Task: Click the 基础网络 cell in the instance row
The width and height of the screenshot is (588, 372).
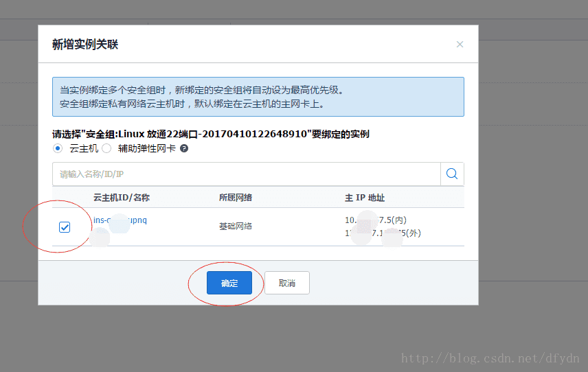Action: click(236, 226)
